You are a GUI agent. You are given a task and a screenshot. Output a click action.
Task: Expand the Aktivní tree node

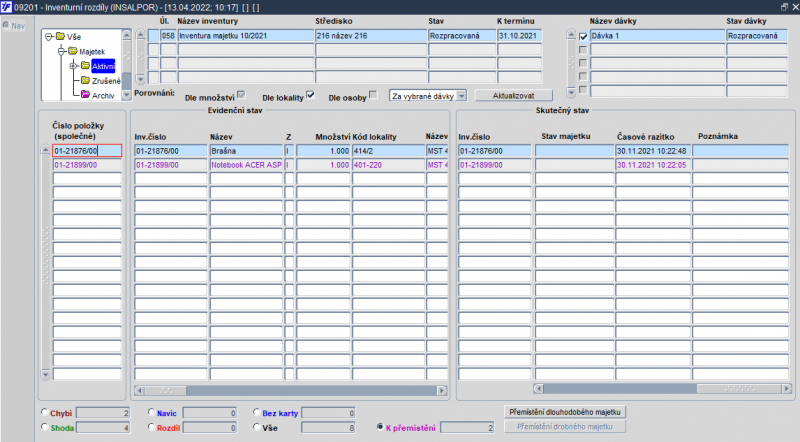click(x=73, y=66)
